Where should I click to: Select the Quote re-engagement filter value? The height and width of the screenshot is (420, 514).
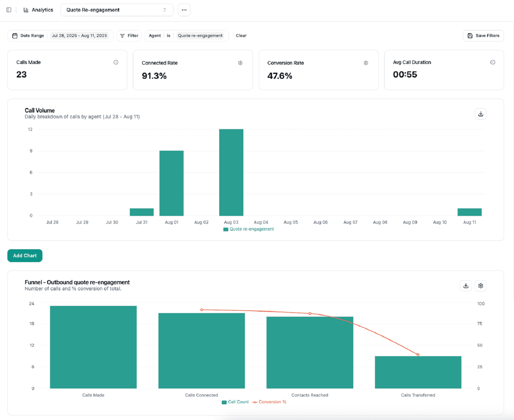(x=200, y=36)
